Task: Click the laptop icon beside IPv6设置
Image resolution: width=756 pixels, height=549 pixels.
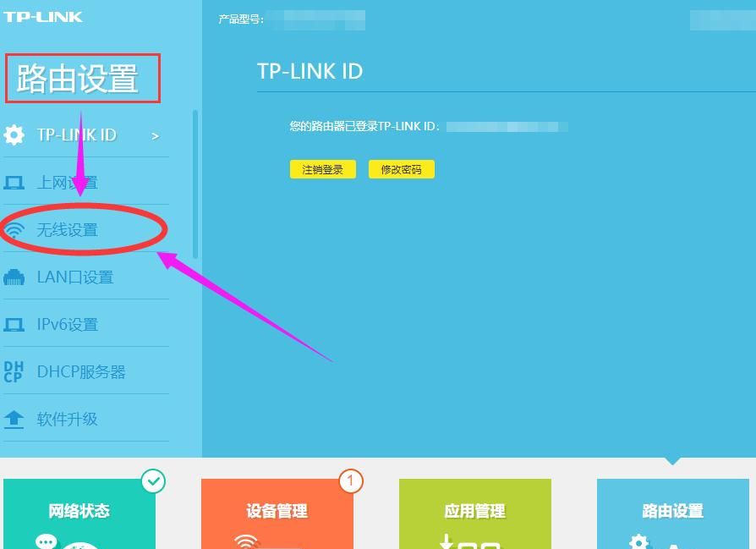Action: [x=14, y=325]
